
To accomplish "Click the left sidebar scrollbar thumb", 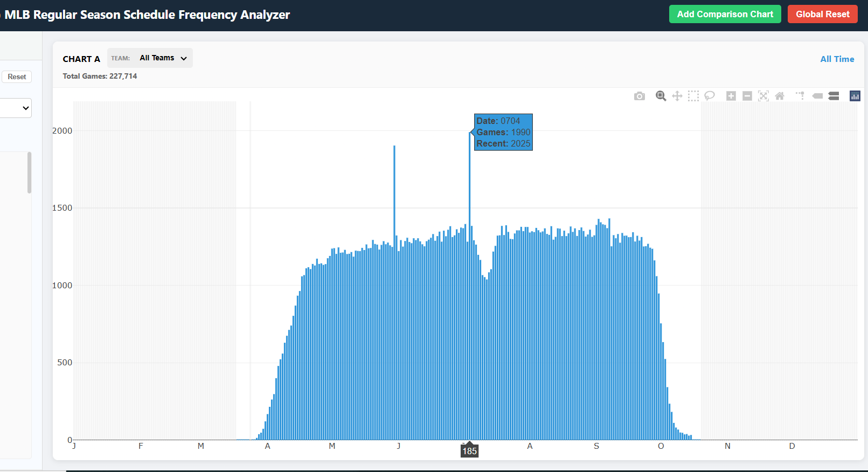I will click(x=29, y=172).
